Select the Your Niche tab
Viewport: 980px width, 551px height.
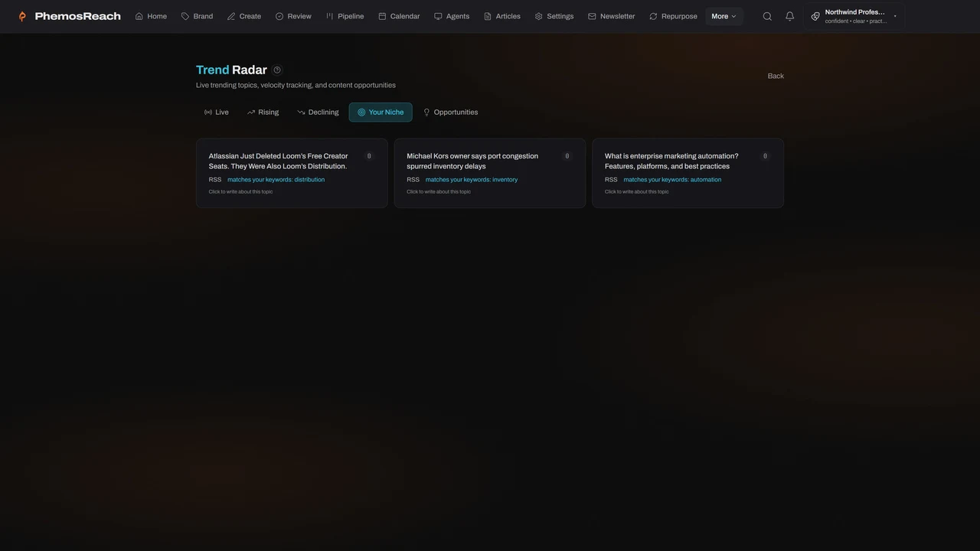pos(381,112)
